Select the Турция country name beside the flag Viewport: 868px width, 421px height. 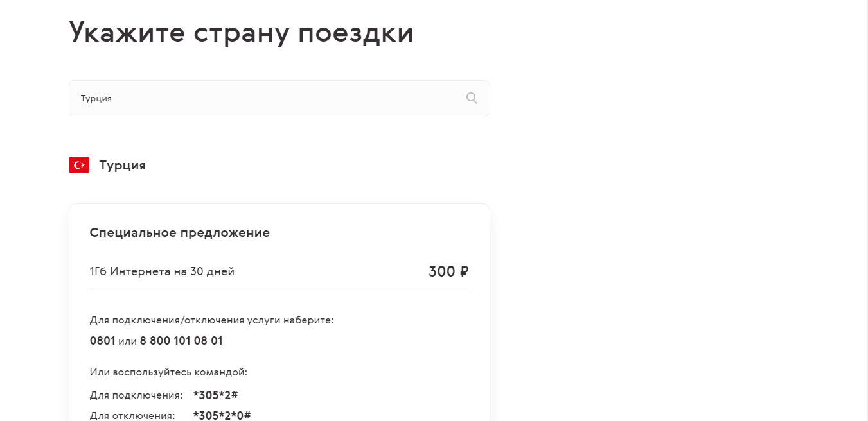pyautogui.click(x=122, y=165)
